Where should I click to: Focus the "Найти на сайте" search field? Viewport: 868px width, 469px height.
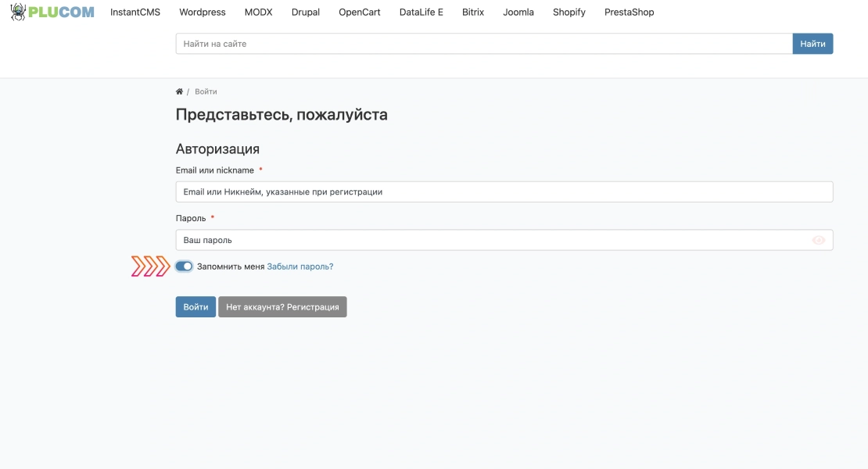[x=484, y=44]
